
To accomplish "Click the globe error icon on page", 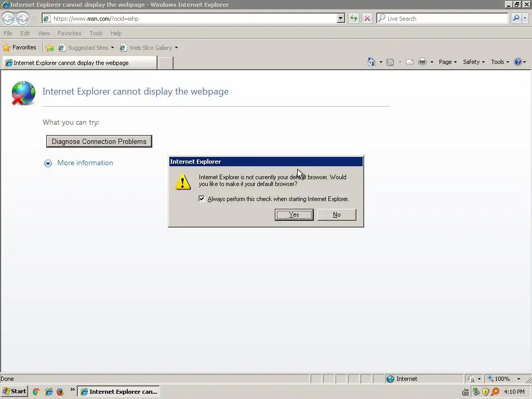I will (x=23, y=93).
